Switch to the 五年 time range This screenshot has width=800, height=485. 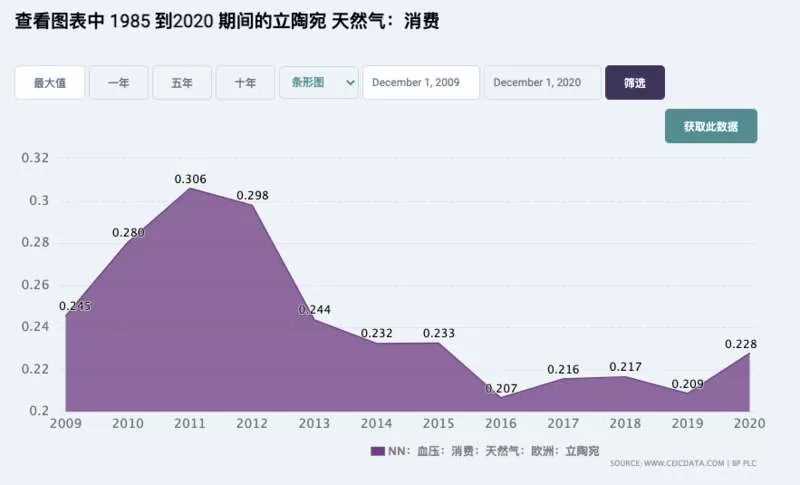coord(182,83)
